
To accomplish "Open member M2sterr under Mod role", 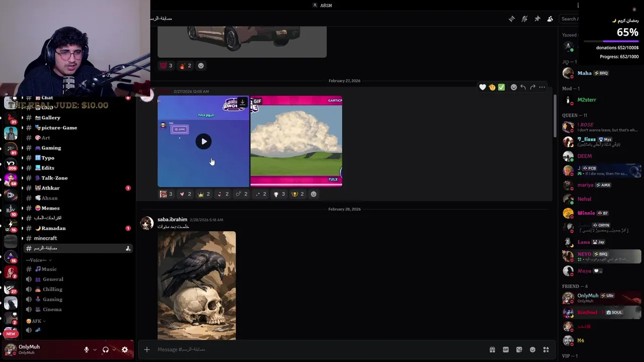I will (x=601, y=100).
